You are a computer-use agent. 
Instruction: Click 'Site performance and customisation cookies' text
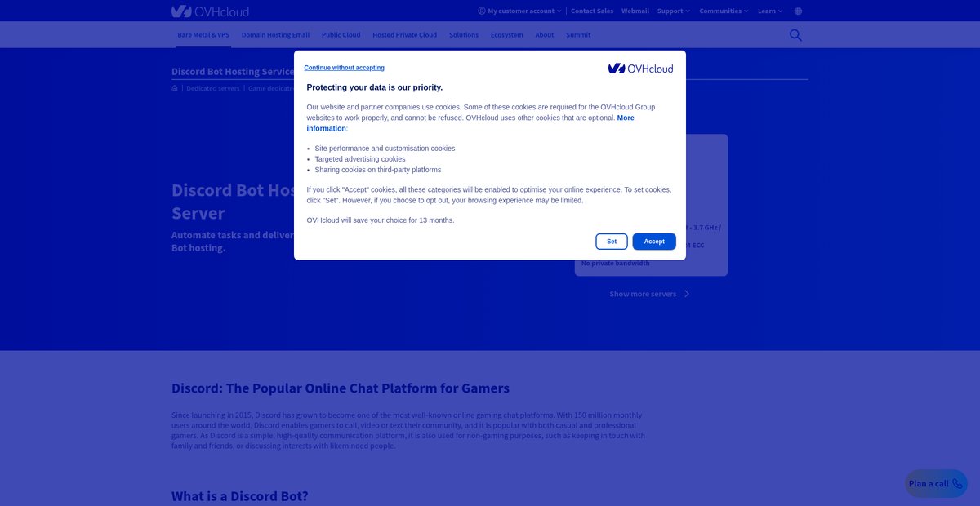click(385, 149)
